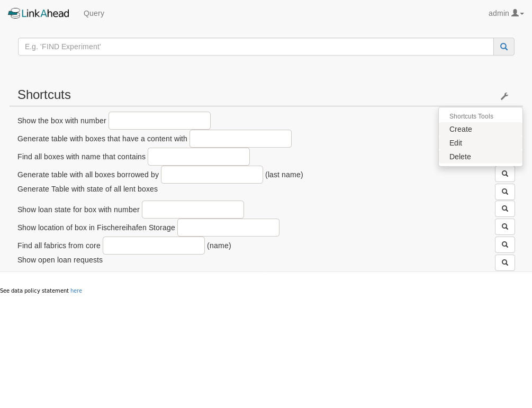Choose Delete in Shortcuts Tools menu

pyautogui.click(x=481, y=157)
